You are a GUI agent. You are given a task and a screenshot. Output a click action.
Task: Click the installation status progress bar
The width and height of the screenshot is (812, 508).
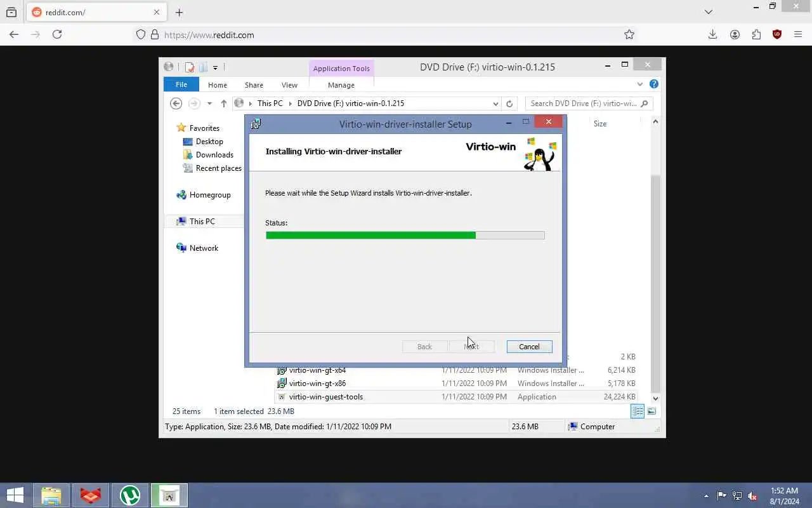tap(405, 235)
